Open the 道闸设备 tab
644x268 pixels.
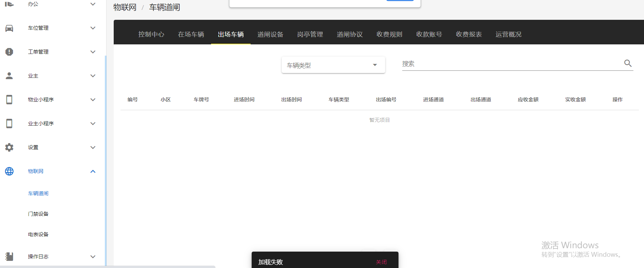[x=270, y=34]
